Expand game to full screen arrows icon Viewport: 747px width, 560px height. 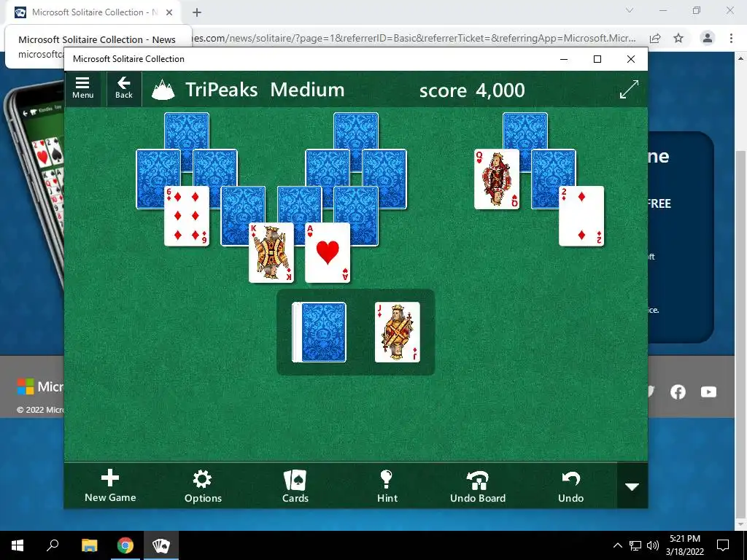629,89
